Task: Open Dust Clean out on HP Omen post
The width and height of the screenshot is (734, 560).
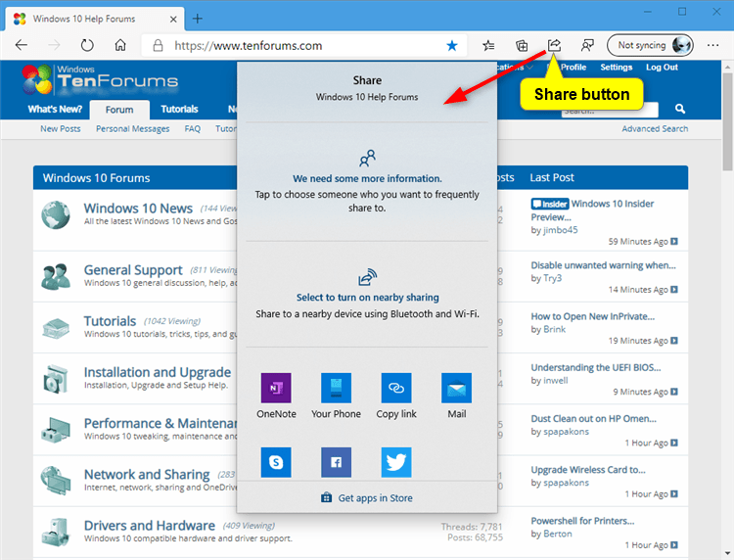Action: coord(594,418)
